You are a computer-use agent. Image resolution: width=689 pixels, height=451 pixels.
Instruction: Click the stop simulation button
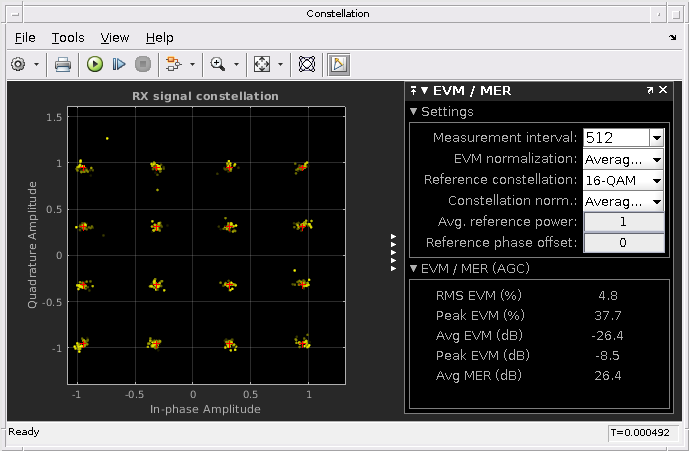[143, 64]
